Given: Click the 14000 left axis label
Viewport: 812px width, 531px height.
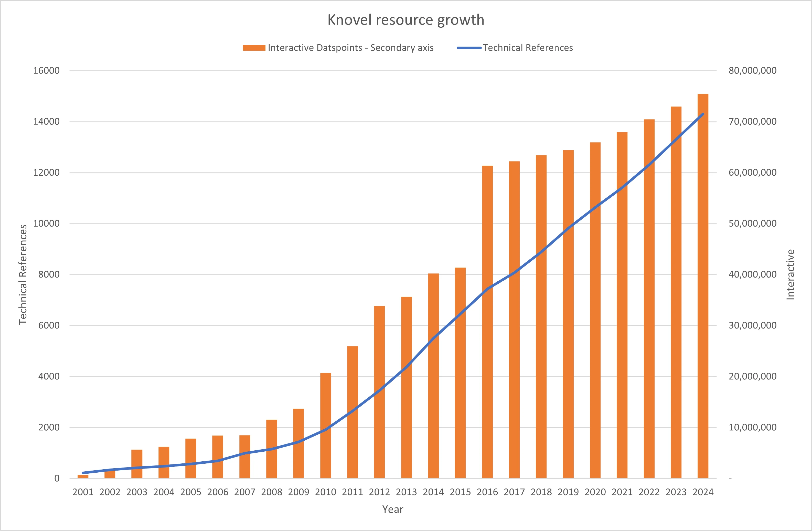Looking at the screenshot, I should (x=46, y=122).
